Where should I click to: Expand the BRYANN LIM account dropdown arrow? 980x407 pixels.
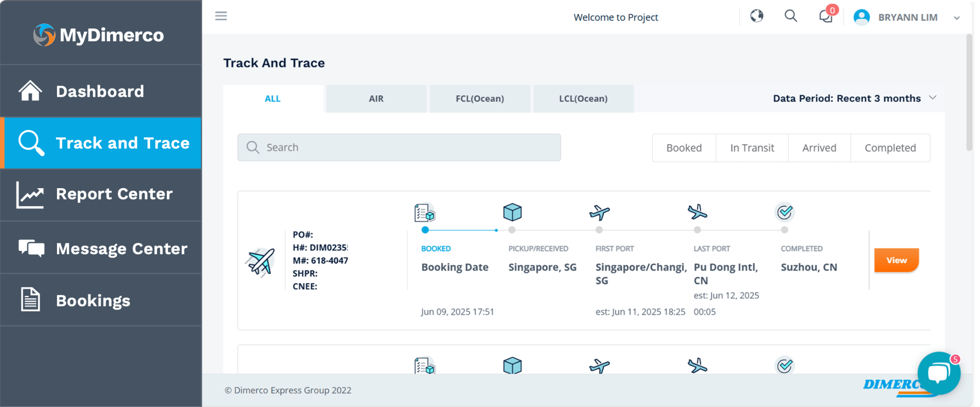(957, 18)
